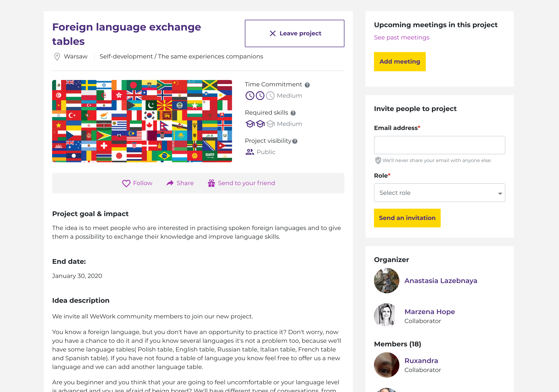Image resolution: width=559 pixels, height=392 pixels.
Task: Click the Invite people to project heading
Action: (415, 109)
